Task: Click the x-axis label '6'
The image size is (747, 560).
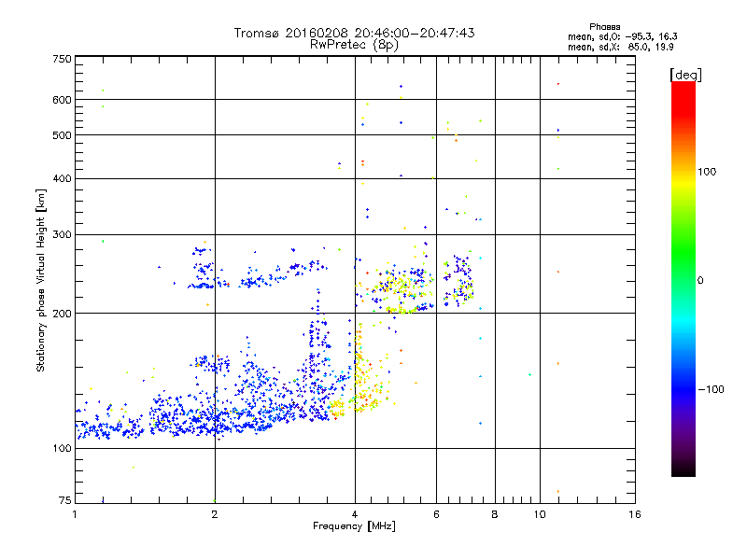Action: pos(436,514)
